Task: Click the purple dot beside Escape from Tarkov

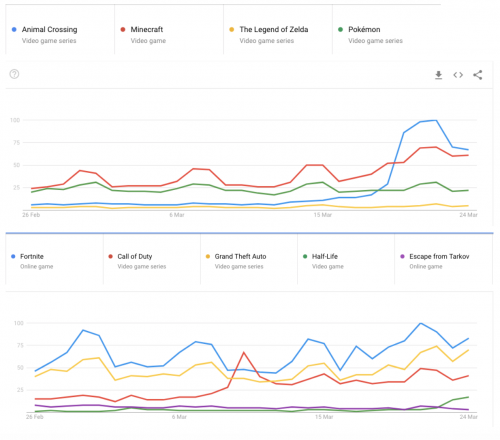Action: coord(402,256)
